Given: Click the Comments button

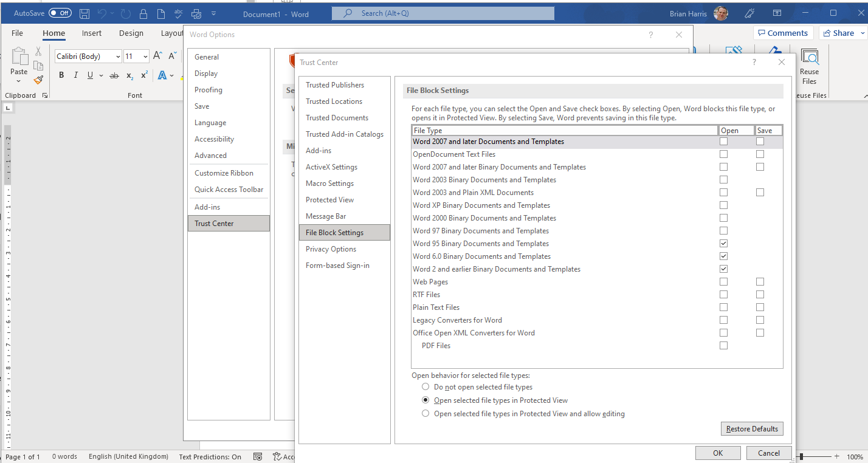Looking at the screenshot, I should [784, 33].
